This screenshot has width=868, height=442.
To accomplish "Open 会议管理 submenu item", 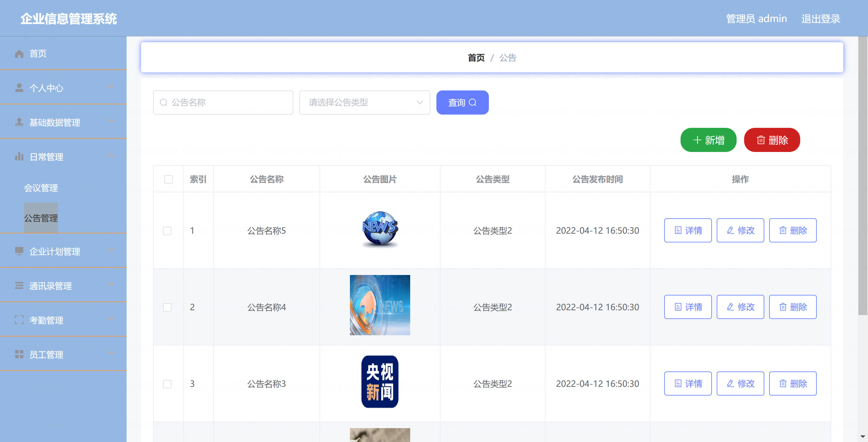I will click(x=41, y=188).
